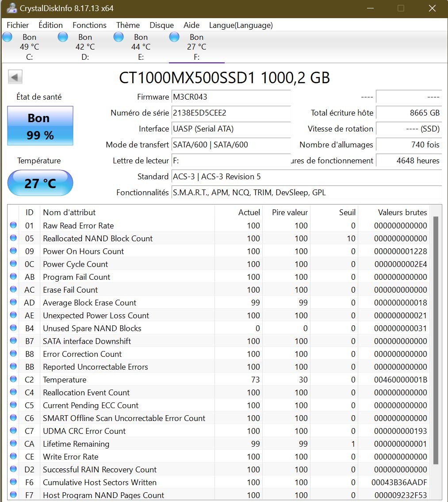Click status icon for Host Program NAND Pages Count
This screenshot has width=448, height=502.
pyautogui.click(x=13, y=494)
